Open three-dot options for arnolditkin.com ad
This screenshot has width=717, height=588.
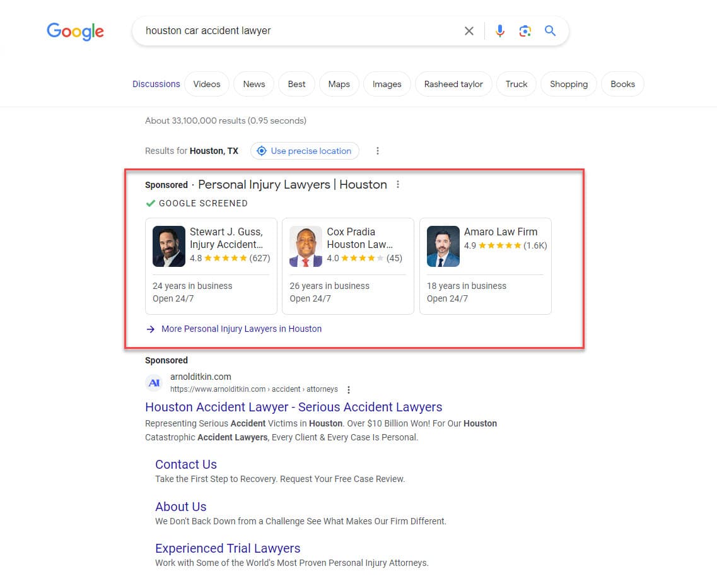[x=349, y=390]
